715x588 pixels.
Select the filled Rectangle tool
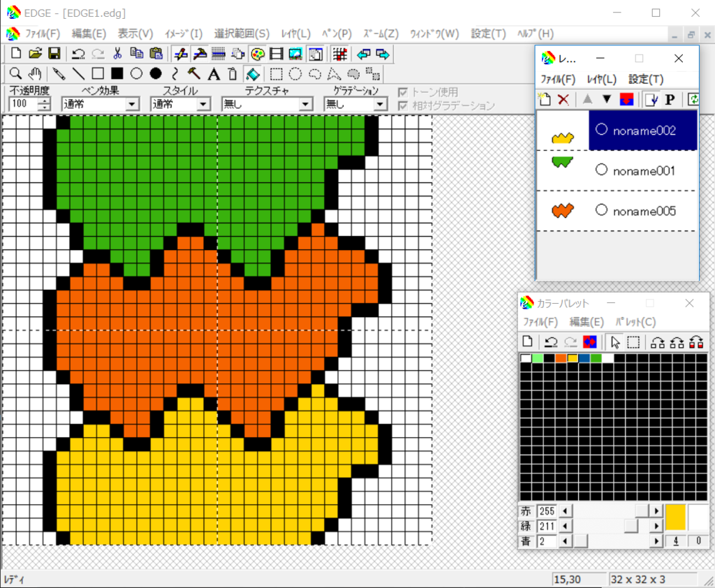[x=117, y=73]
